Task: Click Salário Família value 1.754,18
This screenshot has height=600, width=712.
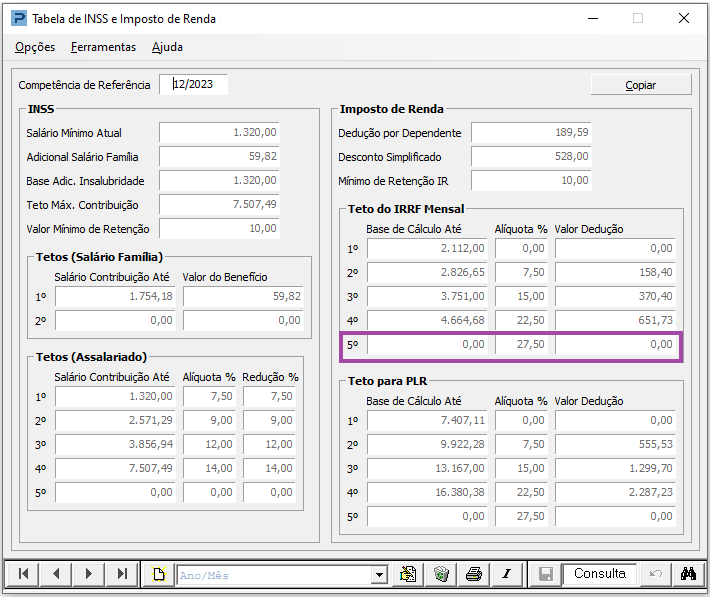Action: (115, 297)
